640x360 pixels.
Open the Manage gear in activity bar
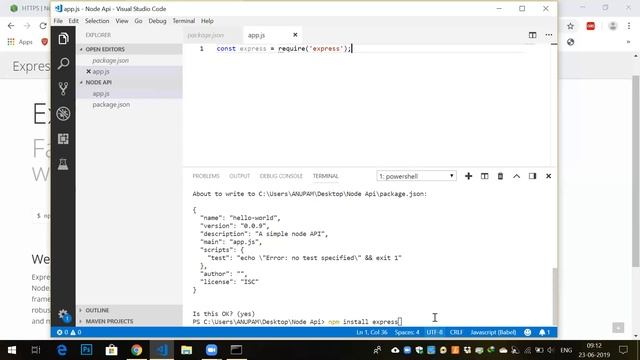tap(63, 315)
